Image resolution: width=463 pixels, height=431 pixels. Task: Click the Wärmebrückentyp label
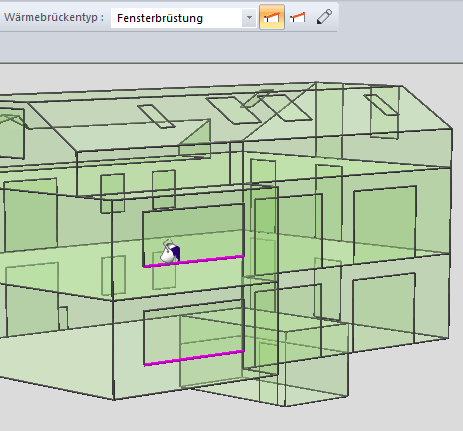54,17
